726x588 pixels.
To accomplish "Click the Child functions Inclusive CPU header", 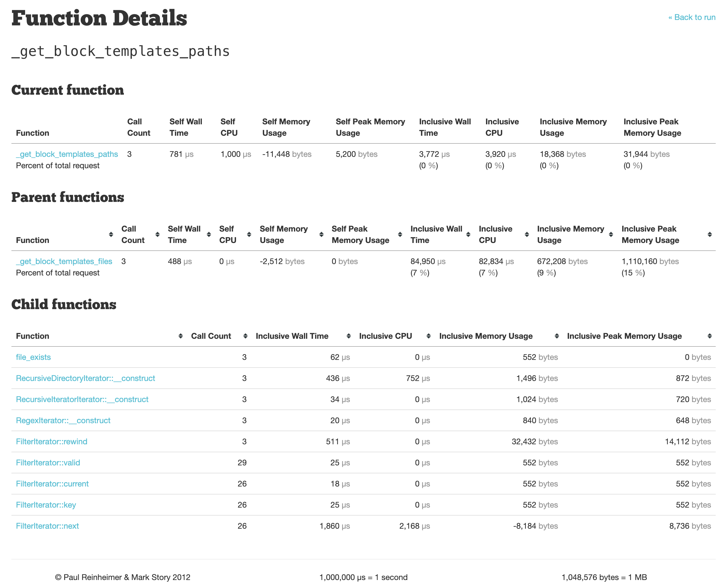I will 385,336.
